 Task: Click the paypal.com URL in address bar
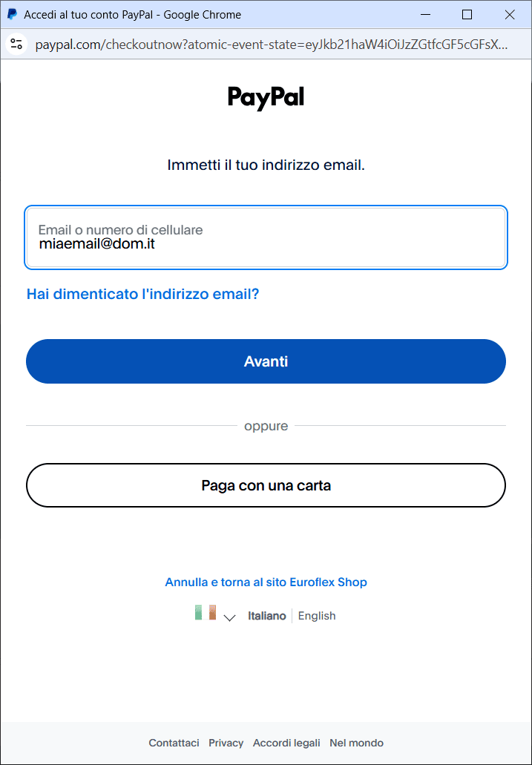click(x=272, y=45)
